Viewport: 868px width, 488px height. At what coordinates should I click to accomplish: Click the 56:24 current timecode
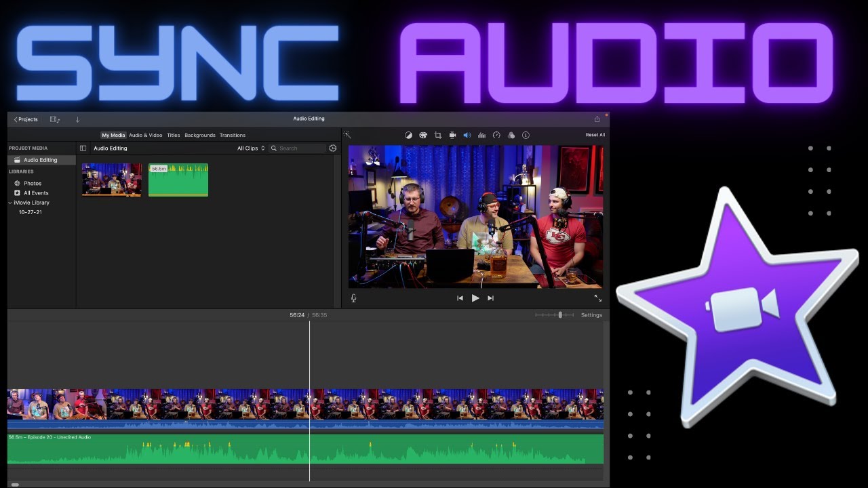pos(297,315)
